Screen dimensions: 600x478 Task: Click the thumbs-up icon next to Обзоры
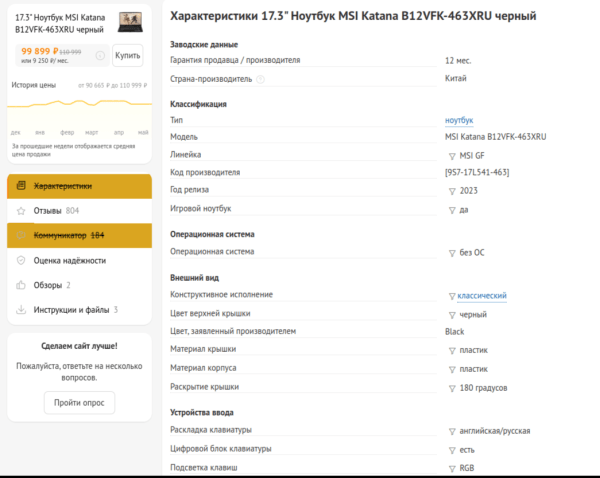click(21, 285)
